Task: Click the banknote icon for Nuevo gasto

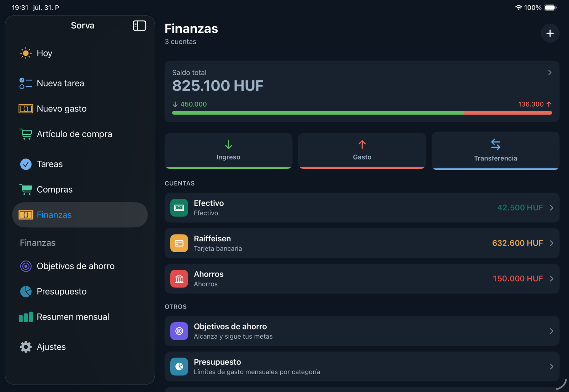Action: click(x=26, y=109)
